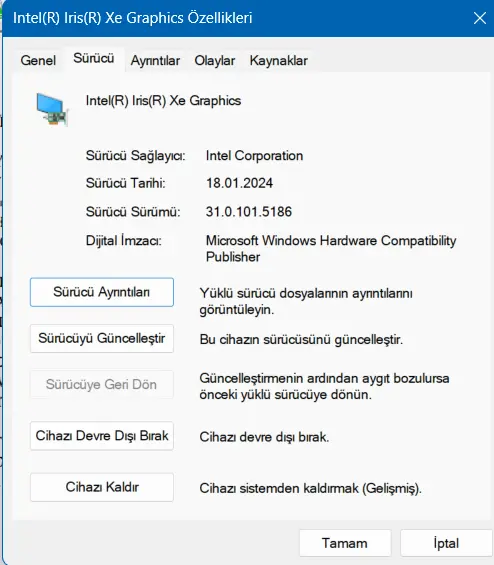Viewport: 494px width, 565px height.
Task: Click the display adapter device icon
Action: tap(52, 110)
